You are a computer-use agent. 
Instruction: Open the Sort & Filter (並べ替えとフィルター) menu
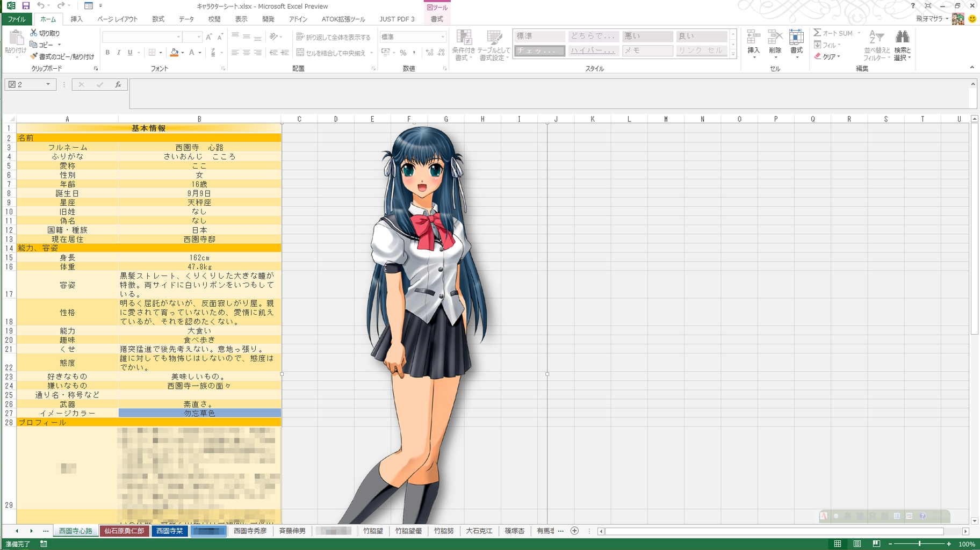point(877,45)
